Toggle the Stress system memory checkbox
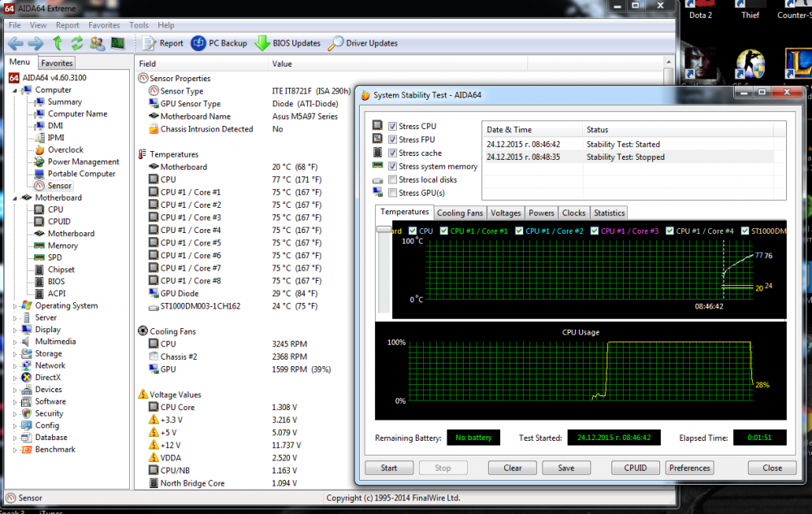 tap(392, 166)
